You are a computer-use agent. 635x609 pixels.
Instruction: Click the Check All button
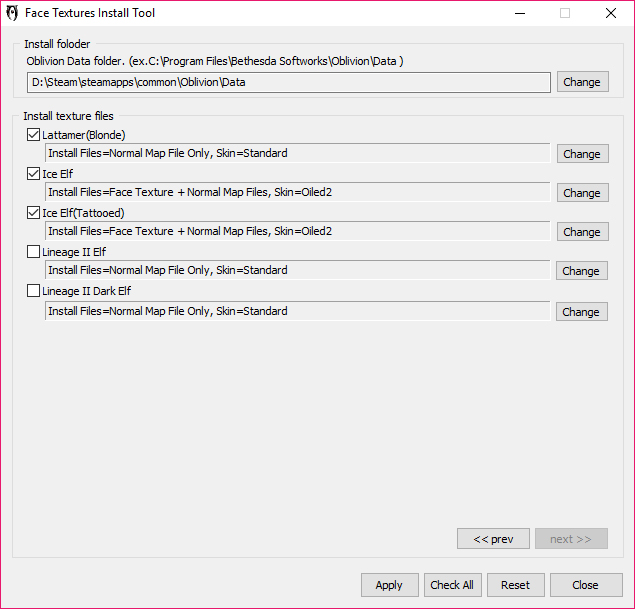[x=452, y=585]
